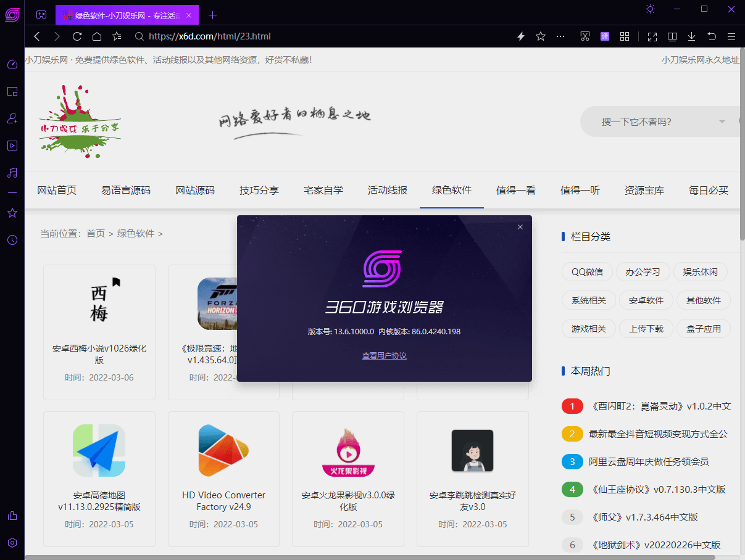Viewport: 745px width, 560px height.
Task: Open the game controller tab icon
Action: tap(41, 15)
